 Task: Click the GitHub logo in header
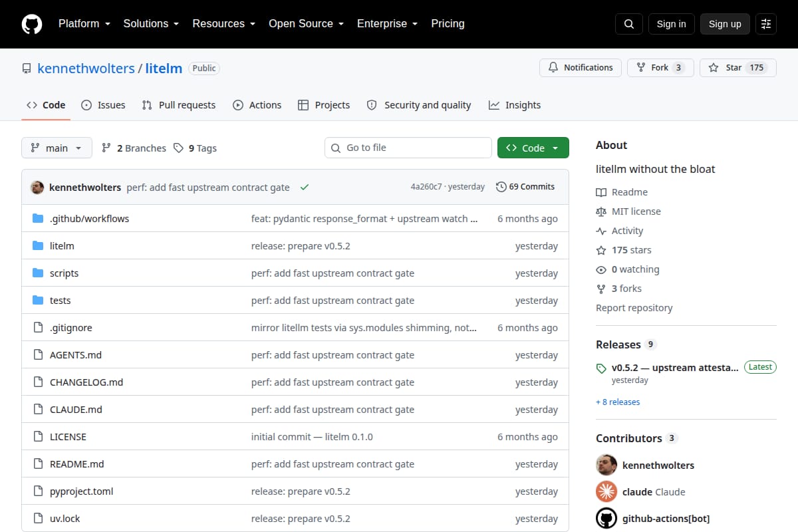[32, 24]
